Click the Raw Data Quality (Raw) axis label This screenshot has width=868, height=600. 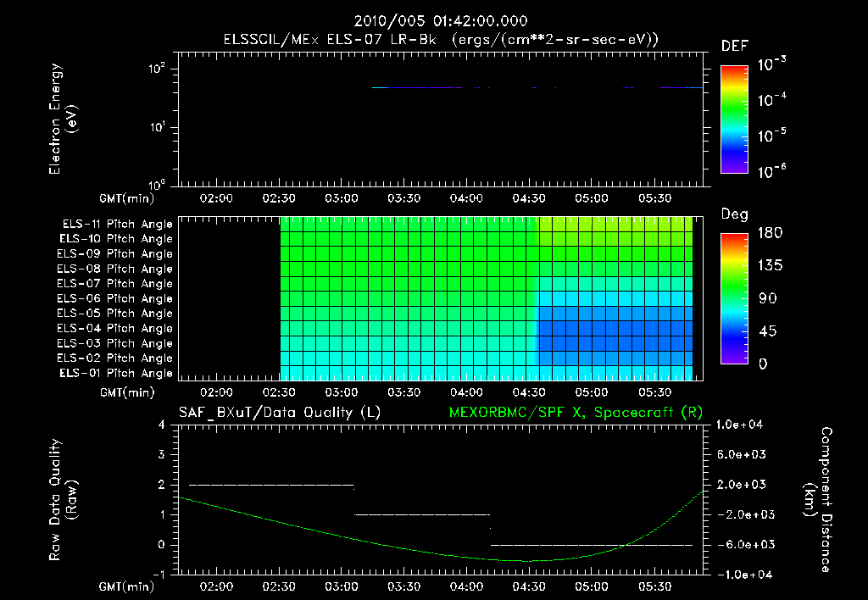point(63,500)
